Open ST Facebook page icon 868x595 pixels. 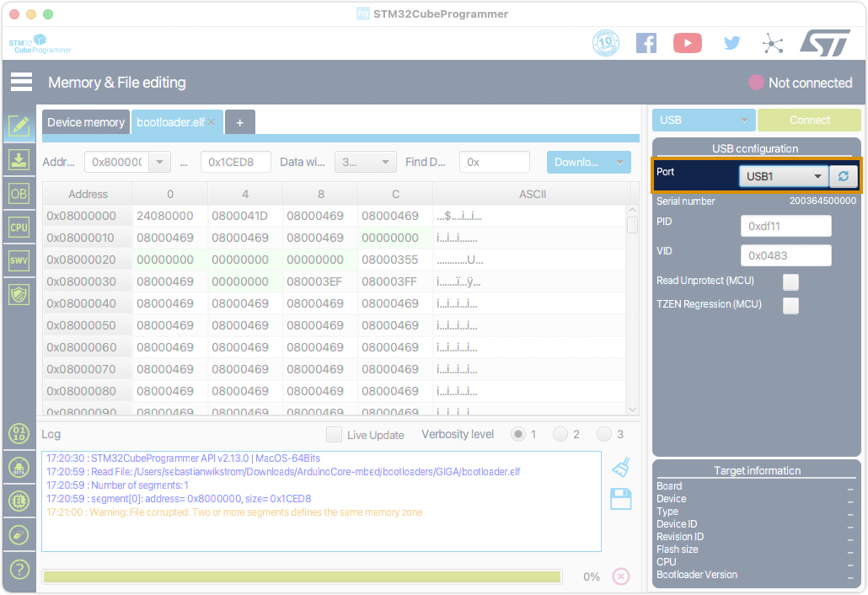646,43
